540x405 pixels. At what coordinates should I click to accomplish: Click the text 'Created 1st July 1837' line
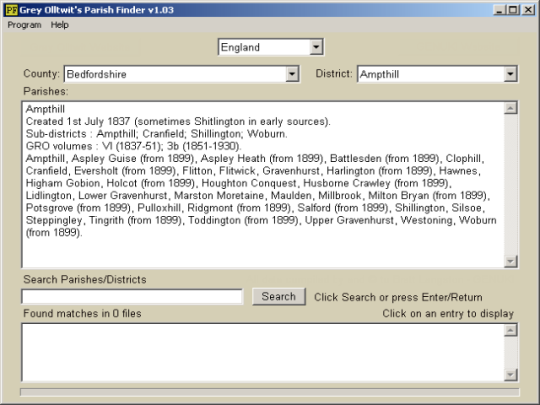pos(178,122)
